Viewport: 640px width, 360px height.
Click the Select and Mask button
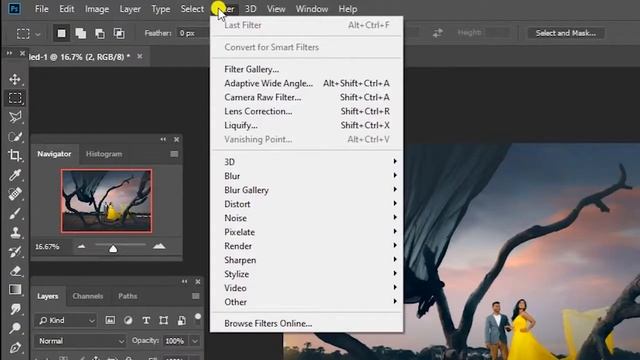566,33
